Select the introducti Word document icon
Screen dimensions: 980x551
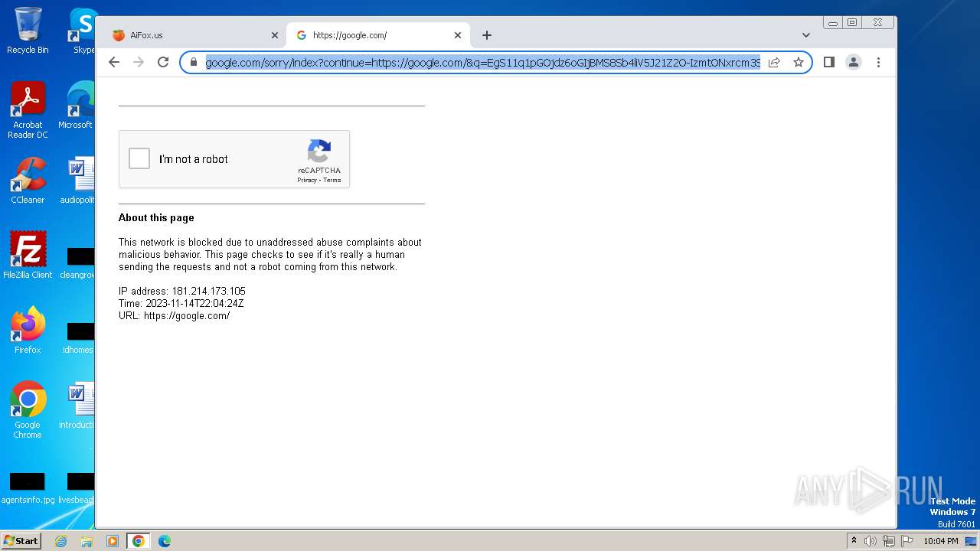[x=79, y=406]
